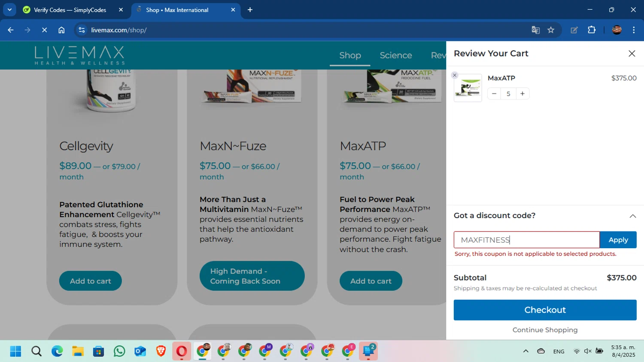The height and width of the screenshot is (362, 644).
Task: Translate this page icon
Action: point(535,30)
